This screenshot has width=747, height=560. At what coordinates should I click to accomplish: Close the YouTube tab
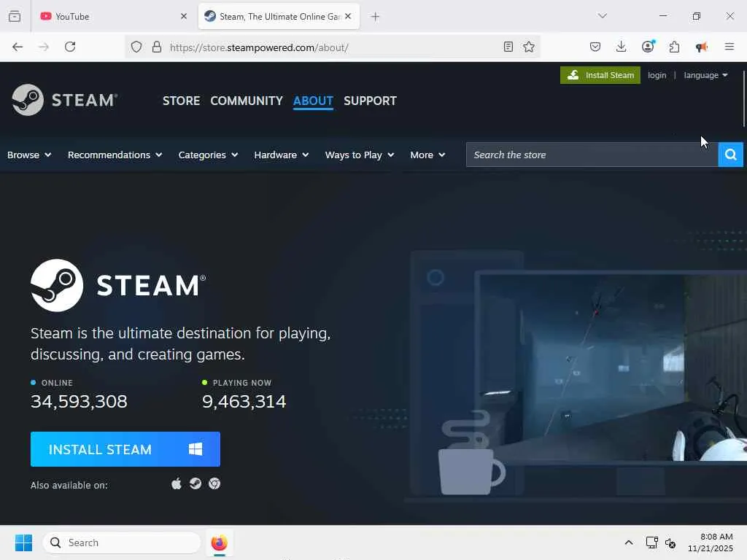pyautogui.click(x=183, y=16)
